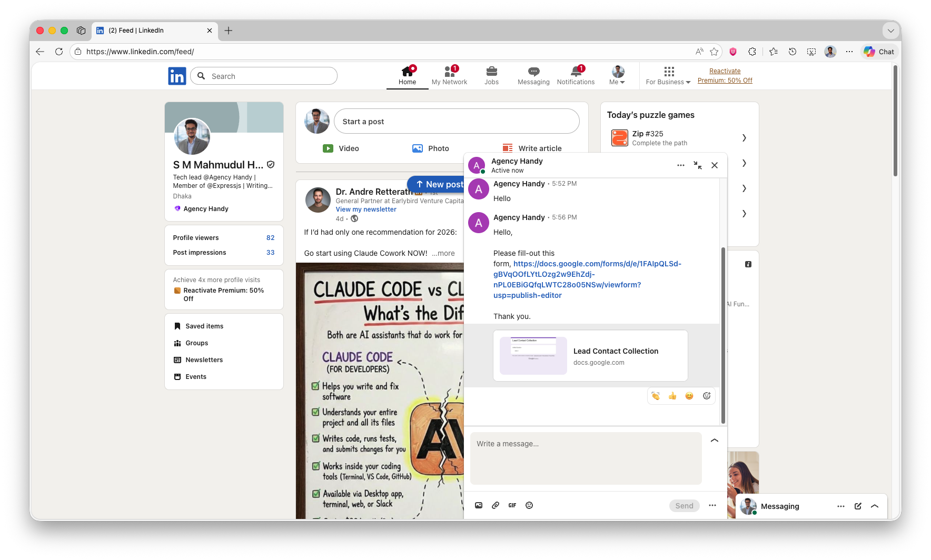Viewport: 931px width, 560px height.
Task: Minimize the Agency Handy chat window
Action: (698, 165)
